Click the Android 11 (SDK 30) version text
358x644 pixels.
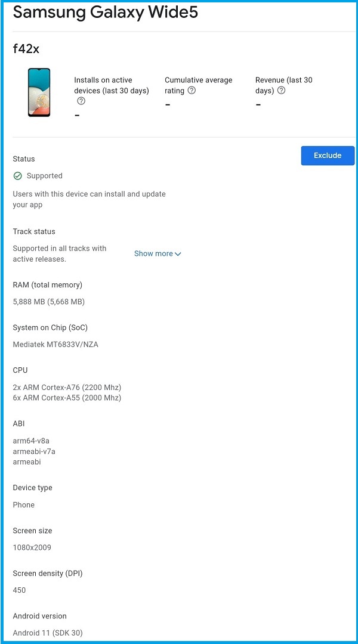48,633
